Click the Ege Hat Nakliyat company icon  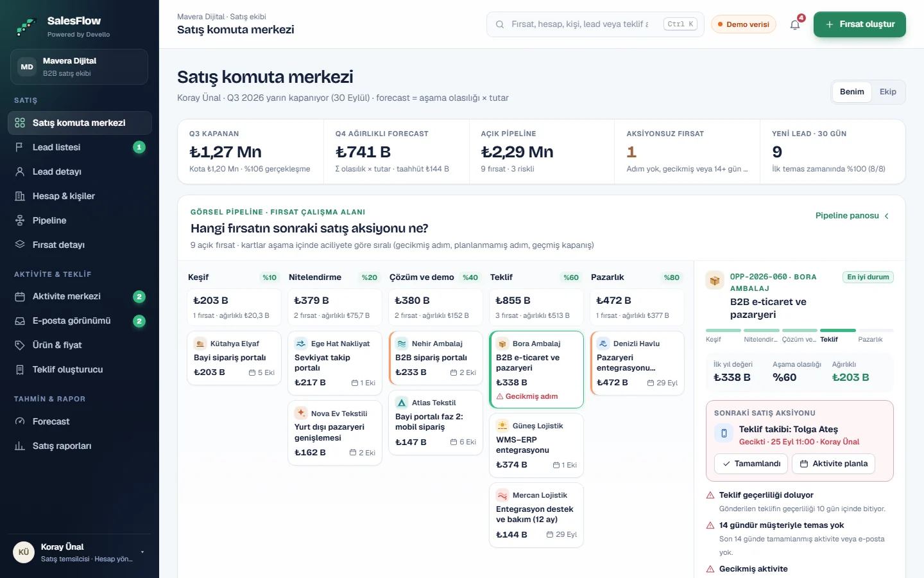click(301, 344)
